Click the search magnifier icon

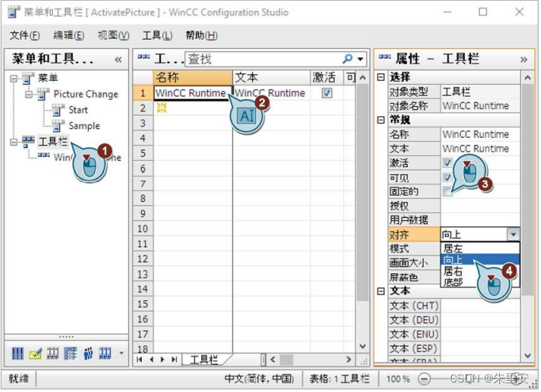(348, 59)
